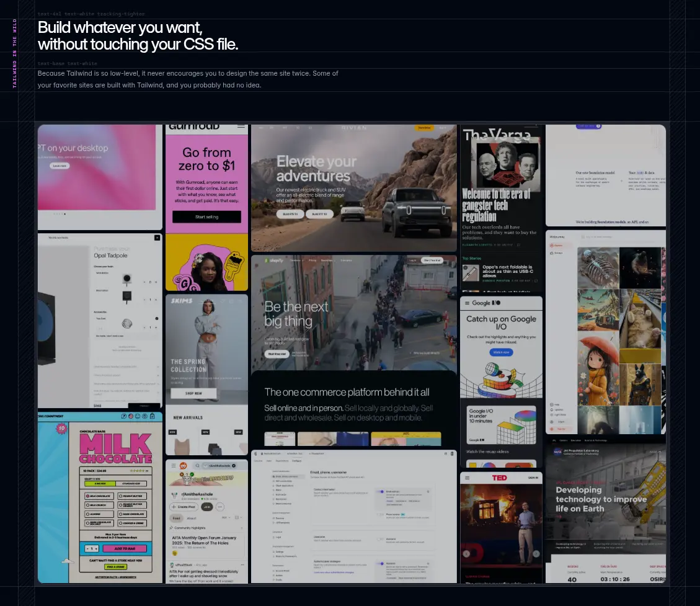Open the Rivian 'Elevate your adventures' thumbnail
700x606 pixels.
[354, 188]
